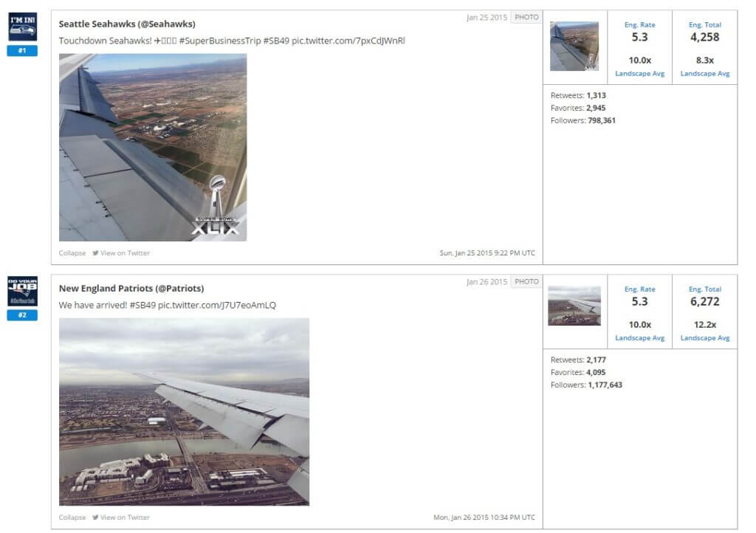Click Eng. Rate label for the Seahawks tweet
This screenshot has width=756, height=533.
pos(640,24)
